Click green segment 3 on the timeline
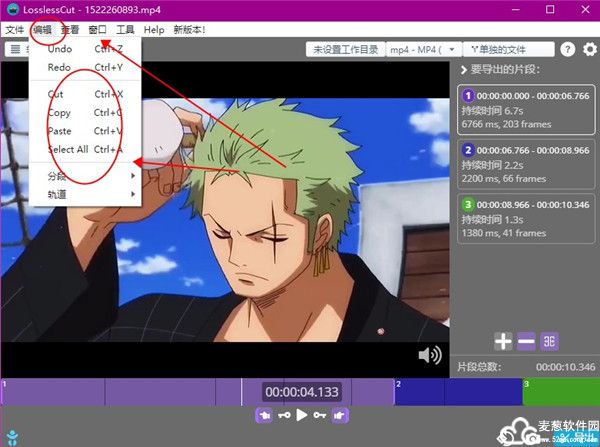The width and height of the screenshot is (600, 447). click(x=561, y=392)
